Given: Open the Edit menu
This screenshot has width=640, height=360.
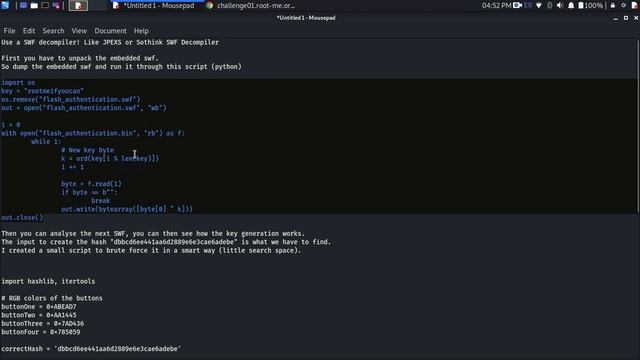Looking at the screenshot, I should coord(29,31).
